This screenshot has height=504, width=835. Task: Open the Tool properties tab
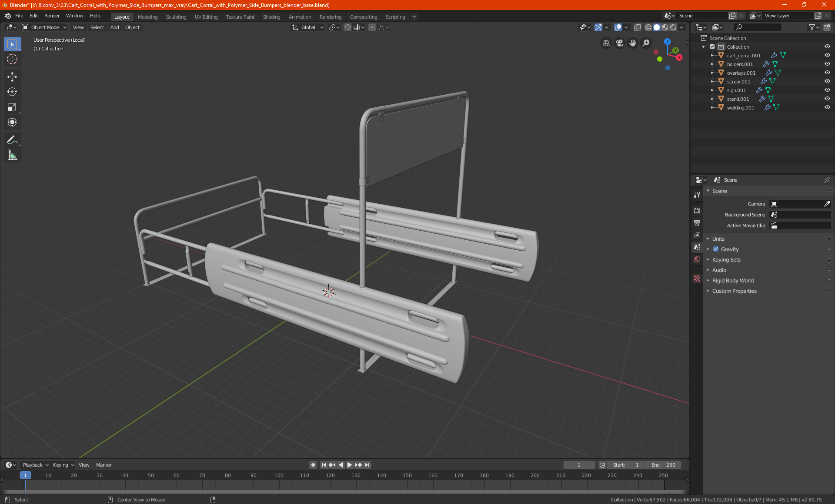pyautogui.click(x=697, y=195)
